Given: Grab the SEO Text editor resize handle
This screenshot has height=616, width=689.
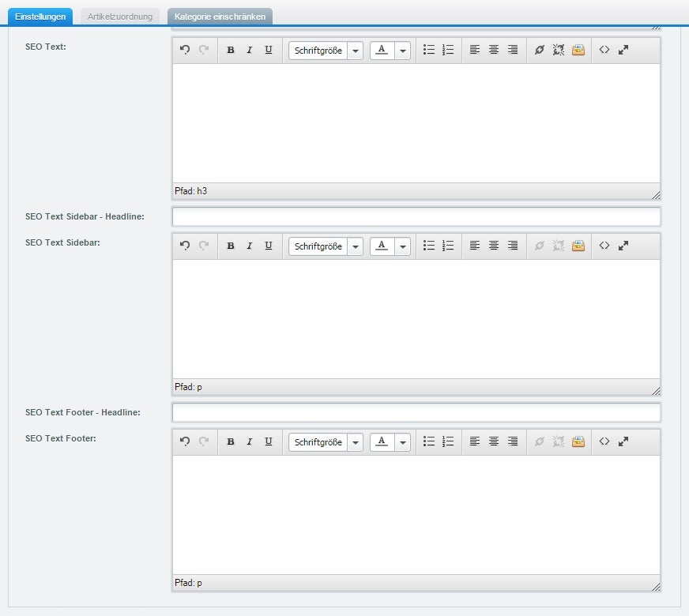Looking at the screenshot, I should click(x=656, y=195).
